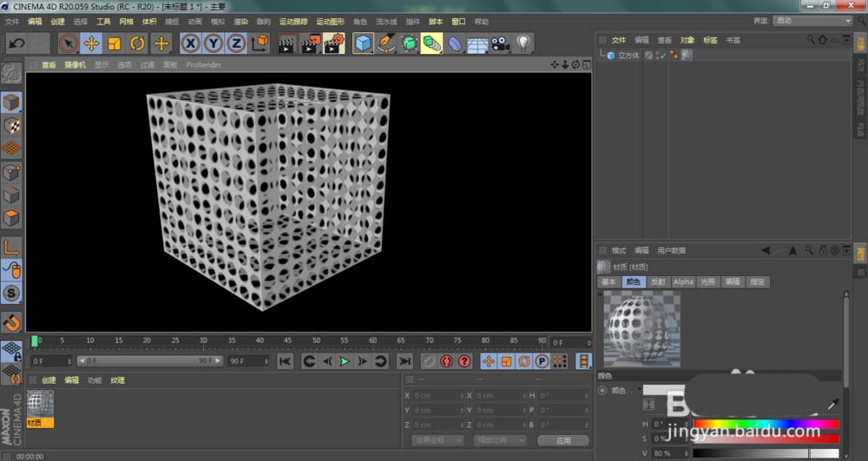The image size is (868, 461).
Task: Open the 渲染 menu in the menu bar
Action: [x=240, y=21]
